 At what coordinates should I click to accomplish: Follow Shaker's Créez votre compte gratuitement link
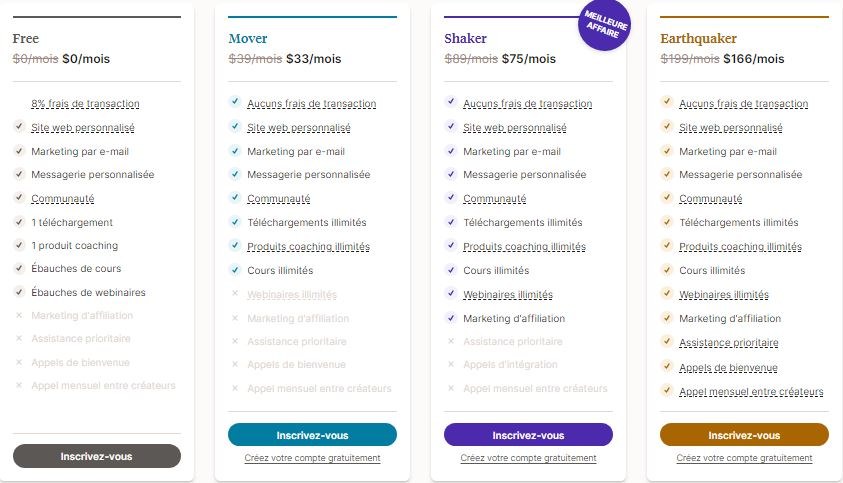(x=528, y=458)
